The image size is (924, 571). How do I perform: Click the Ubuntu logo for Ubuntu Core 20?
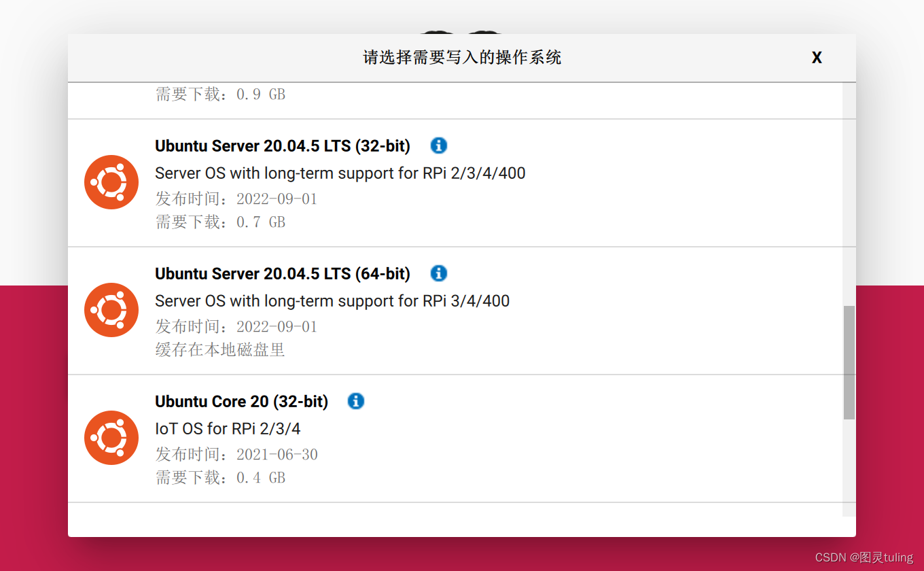pos(111,438)
